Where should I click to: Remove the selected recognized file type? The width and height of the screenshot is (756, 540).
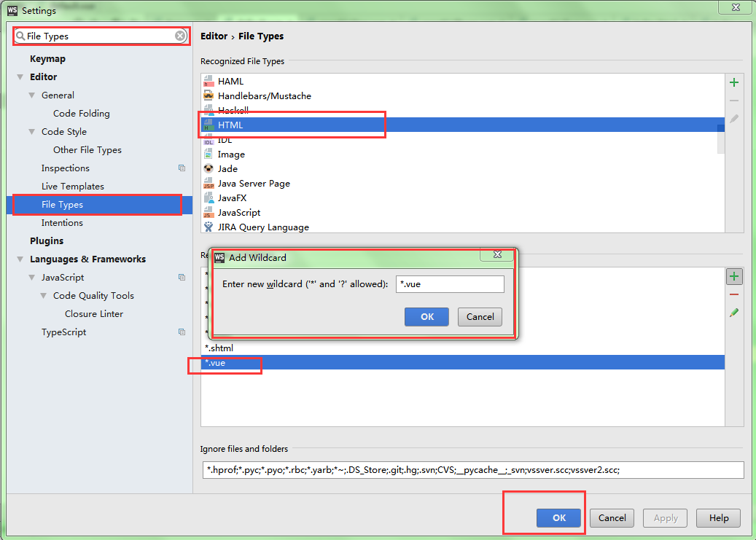pos(734,101)
